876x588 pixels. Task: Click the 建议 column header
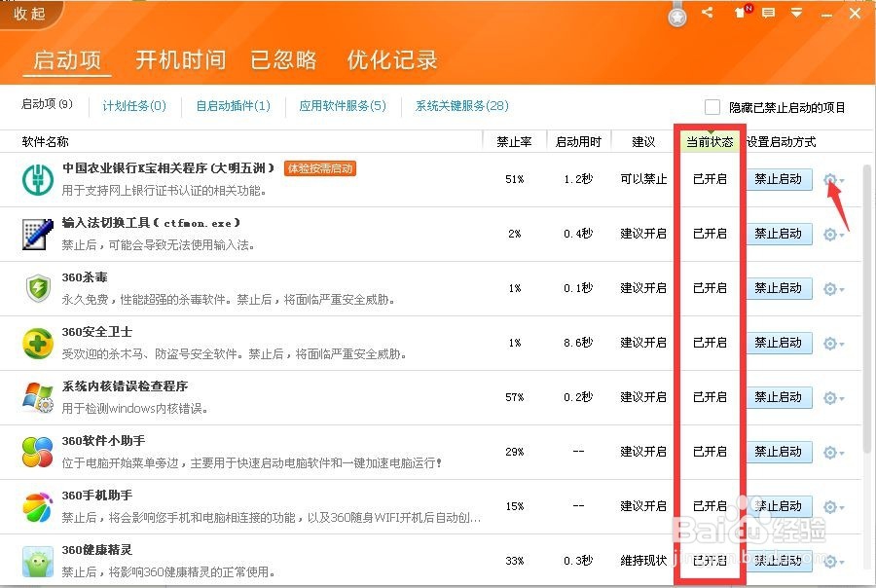pos(643,142)
